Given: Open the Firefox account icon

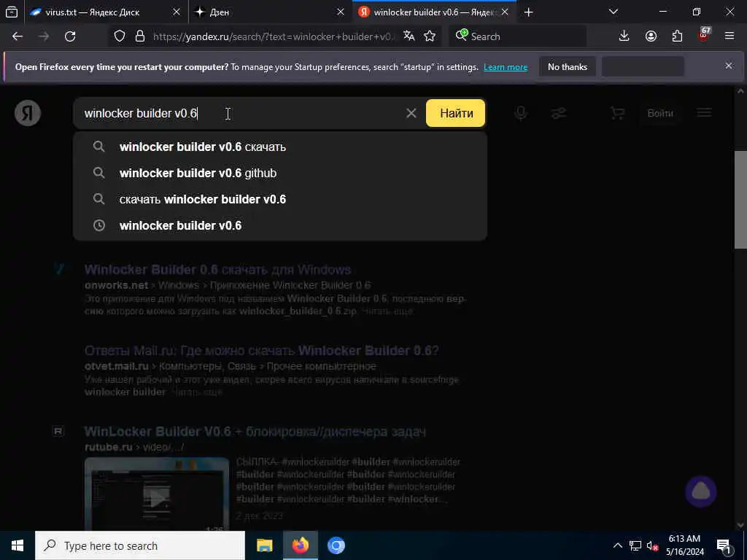Looking at the screenshot, I should [651, 36].
